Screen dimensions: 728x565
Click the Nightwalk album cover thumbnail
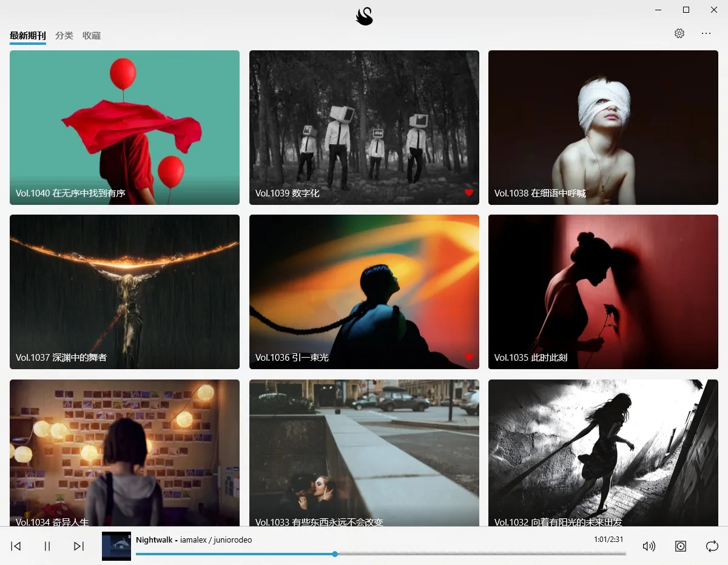click(x=116, y=546)
